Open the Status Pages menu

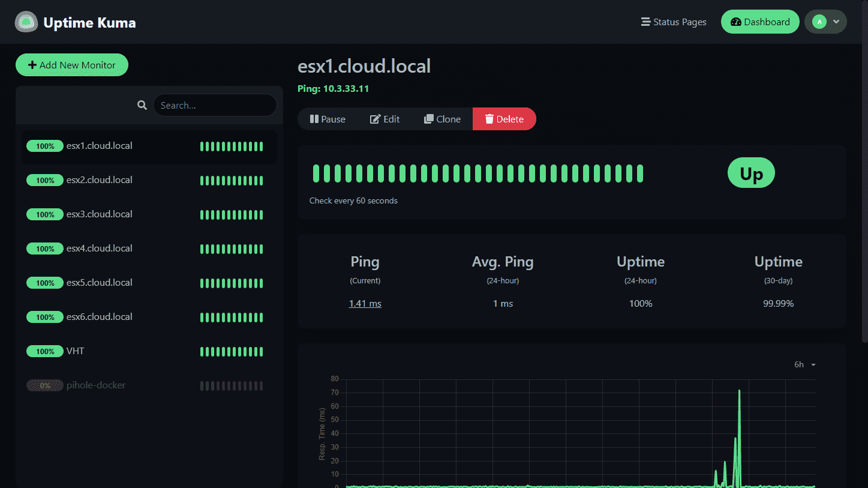(673, 22)
